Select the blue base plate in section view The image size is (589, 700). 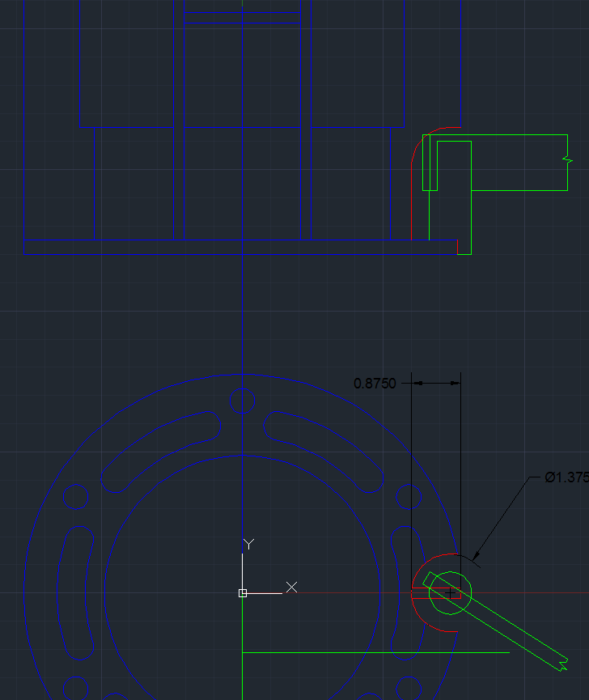coord(239,247)
